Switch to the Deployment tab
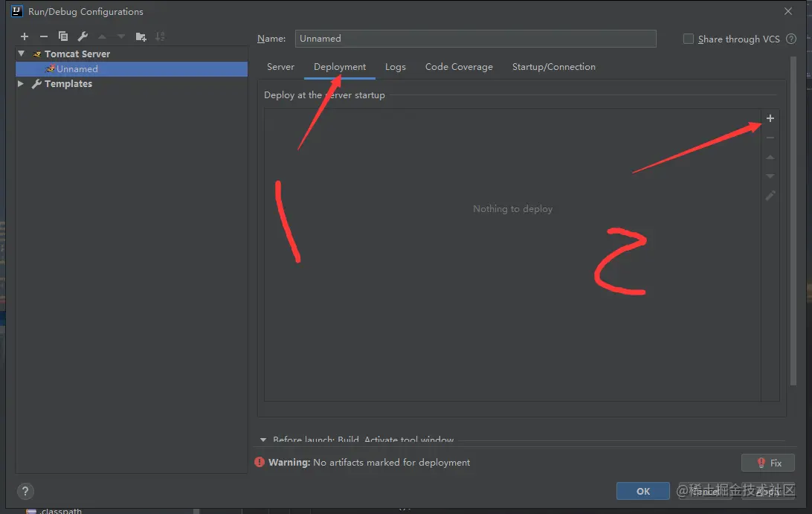The image size is (812, 514). [340, 67]
